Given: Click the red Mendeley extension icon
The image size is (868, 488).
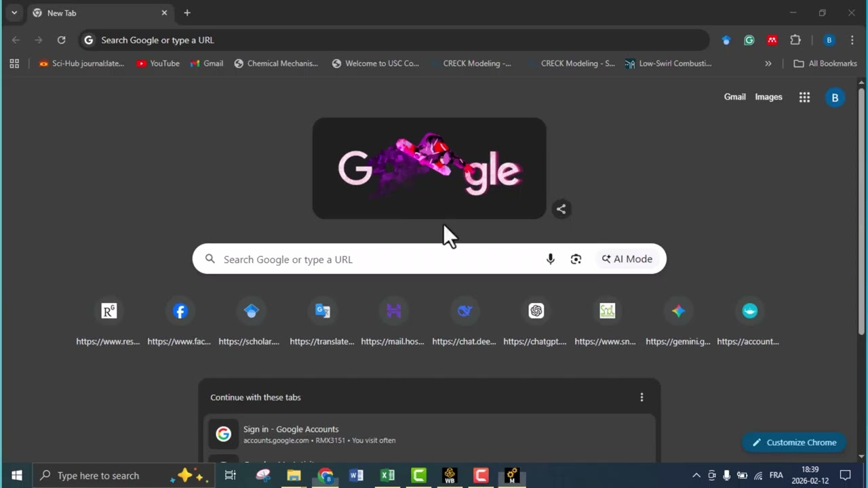Looking at the screenshot, I should click(772, 40).
